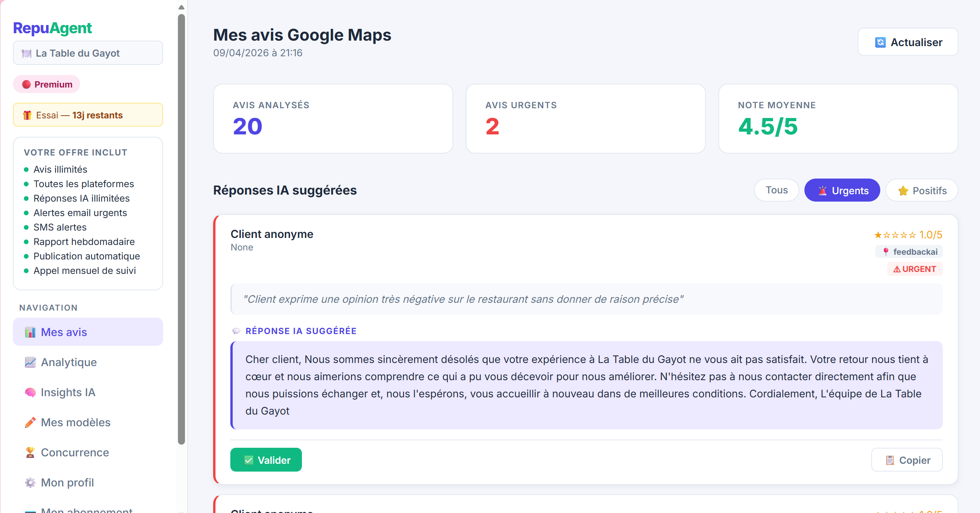
Task: Click the pencil icon for Mes modèles
Action: [x=30, y=422]
